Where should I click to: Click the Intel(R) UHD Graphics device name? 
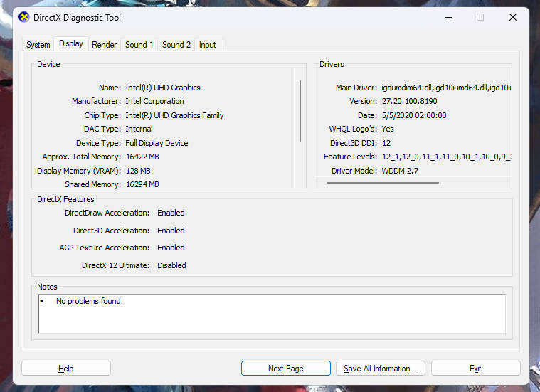coord(163,88)
